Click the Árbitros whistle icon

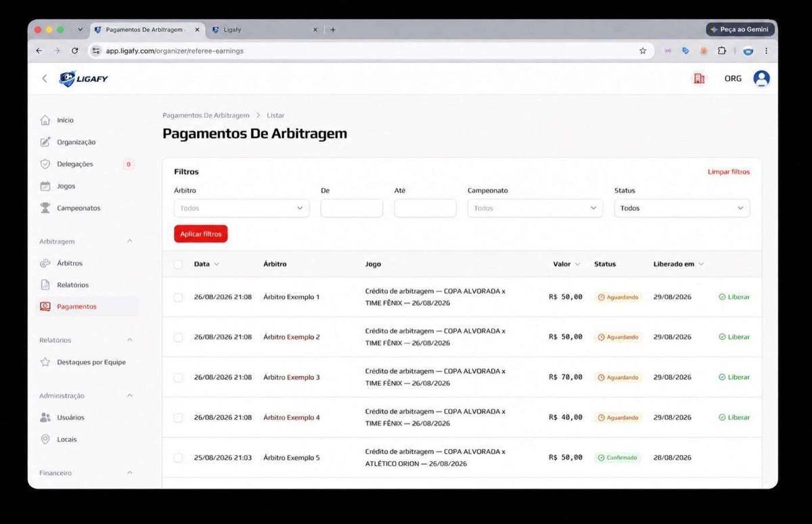pyautogui.click(x=45, y=263)
